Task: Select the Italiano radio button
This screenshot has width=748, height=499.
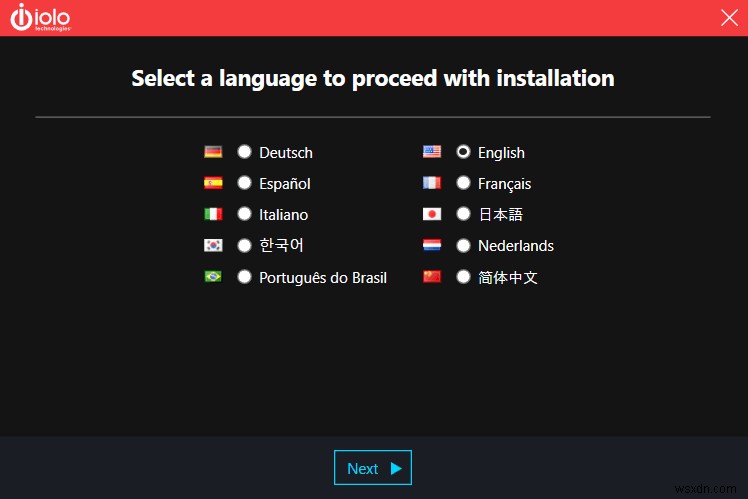Action: pyautogui.click(x=244, y=214)
